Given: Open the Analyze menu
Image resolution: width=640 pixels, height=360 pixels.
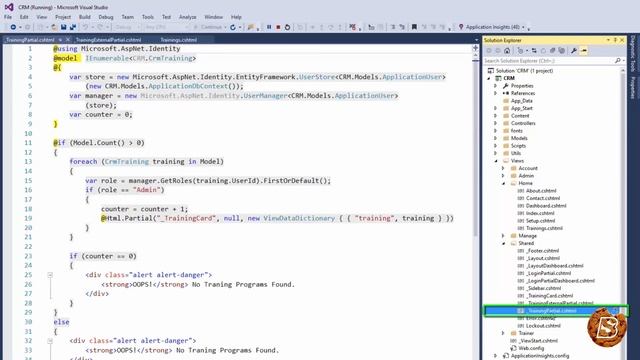Looking at the screenshot, I should [187, 17].
